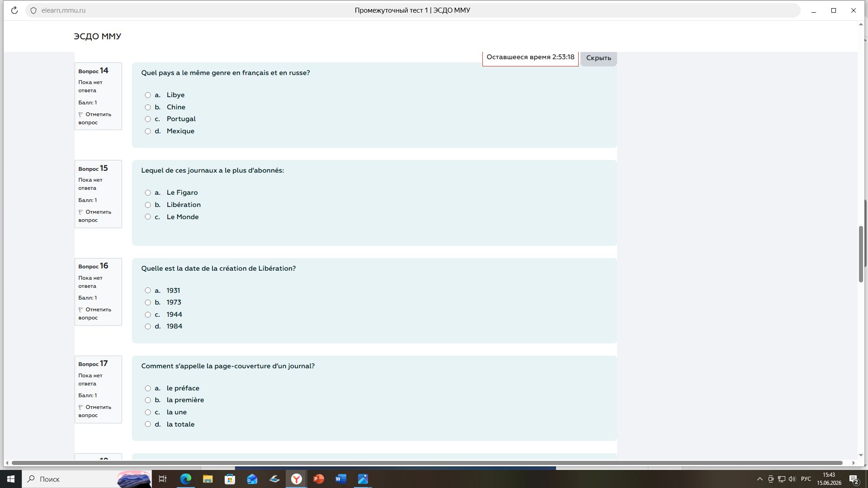Reload the page with the refresh icon
The width and height of the screenshot is (868, 488).
click(14, 10)
